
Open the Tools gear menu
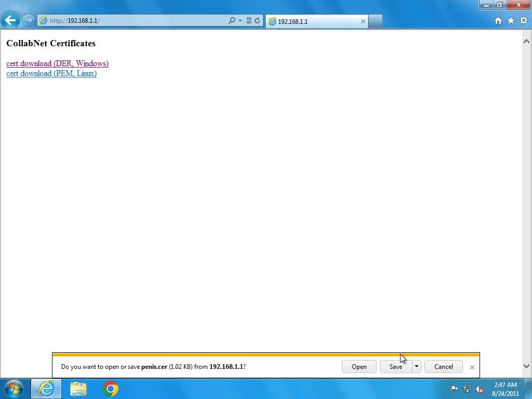tap(524, 21)
